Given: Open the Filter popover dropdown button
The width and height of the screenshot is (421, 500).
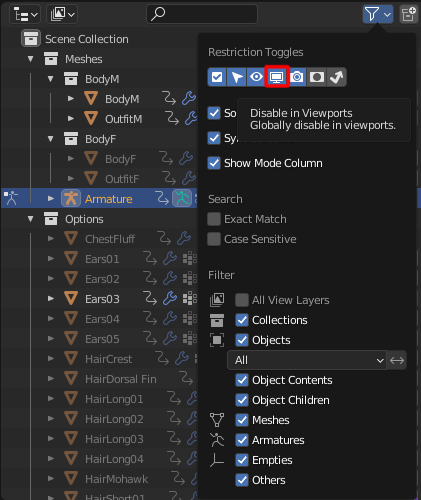Looking at the screenshot, I should coord(378,14).
